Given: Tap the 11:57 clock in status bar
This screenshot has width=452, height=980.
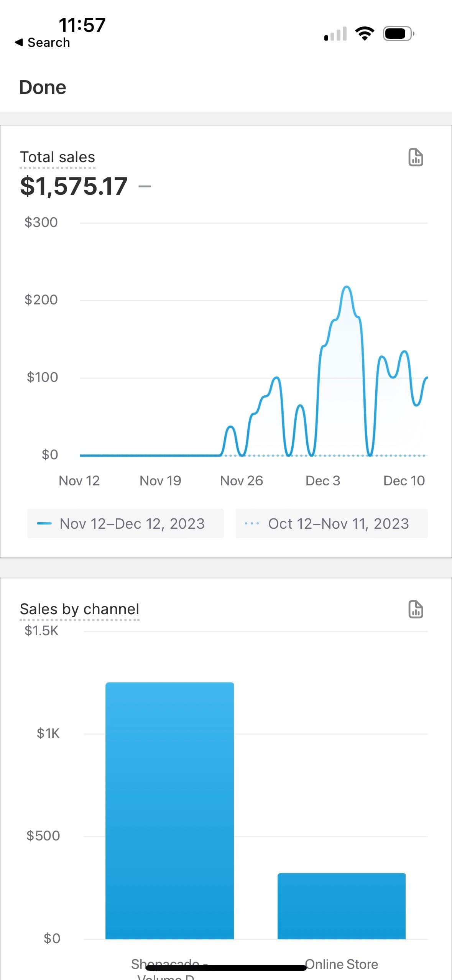Looking at the screenshot, I should point(82,25).
